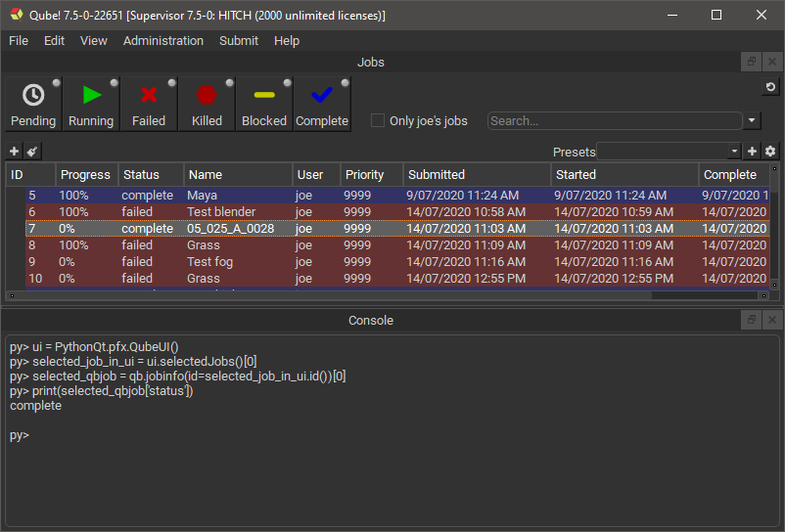Image resolution: width=785 pixels, height=532 pixels.
Task: Click the plus icon beside the brush
Action: pyautogui.click(x=14, y=152)
